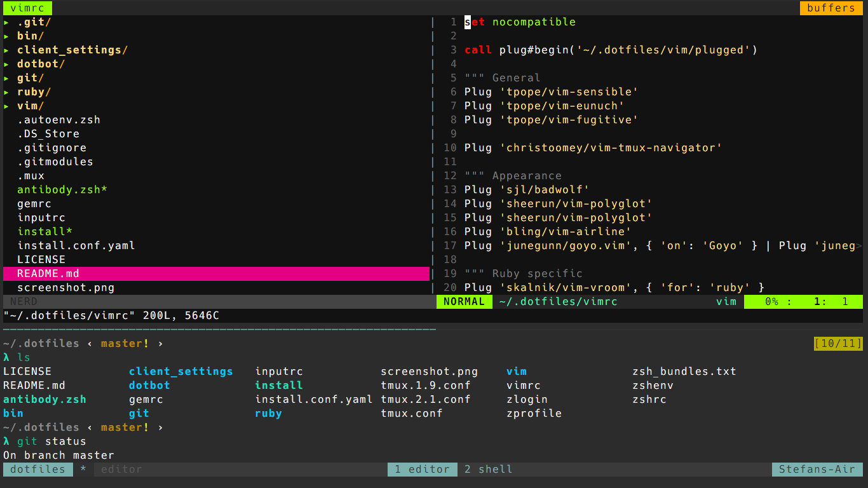This screenshot has height=488, width=868.
Task: Click Plug 'skalnik/vim-vroom' line
Action: point(614,288)
